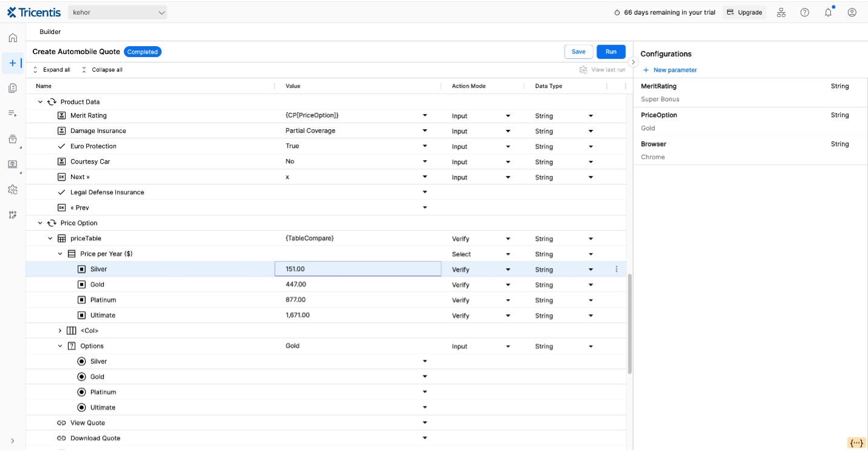868x452 pixels.
Task: Collapse the Price Option section
Action: pyautogui.click(x=40, y=223)
